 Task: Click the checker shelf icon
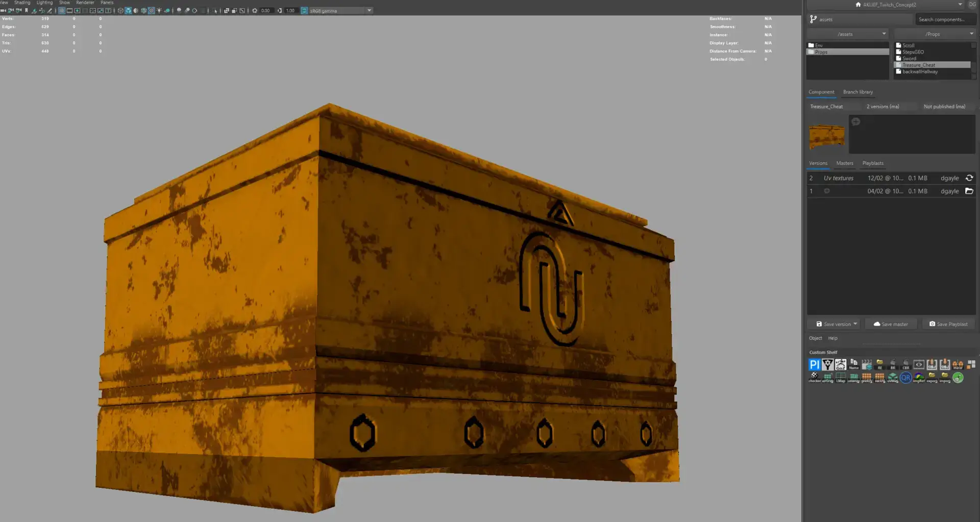pos(814,377)
